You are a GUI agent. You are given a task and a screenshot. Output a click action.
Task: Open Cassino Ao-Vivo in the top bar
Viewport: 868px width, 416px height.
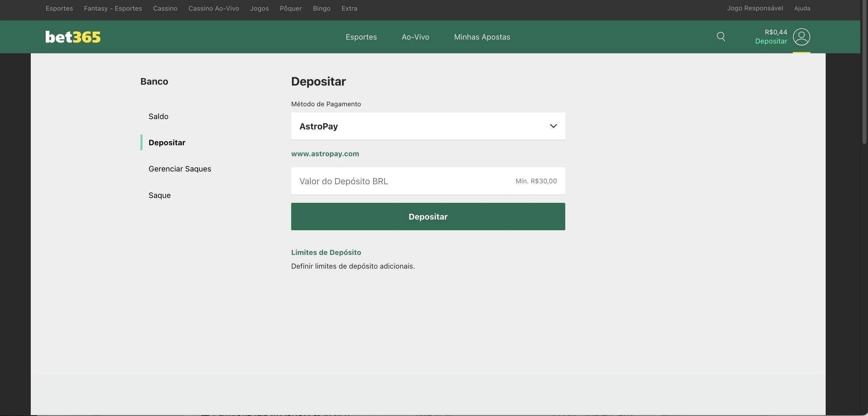(x=213, y=8)
